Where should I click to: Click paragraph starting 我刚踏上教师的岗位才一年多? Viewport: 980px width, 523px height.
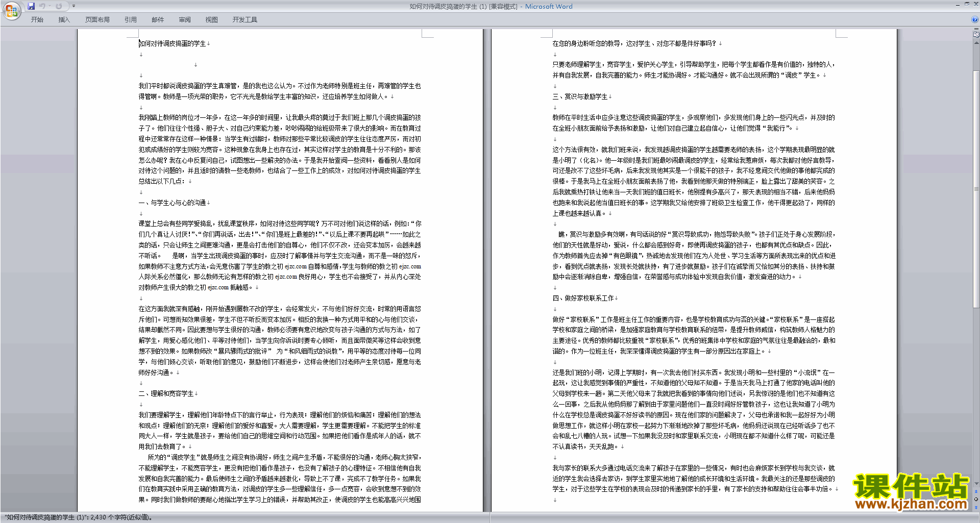pyautogui.click(x=280, y=150)
